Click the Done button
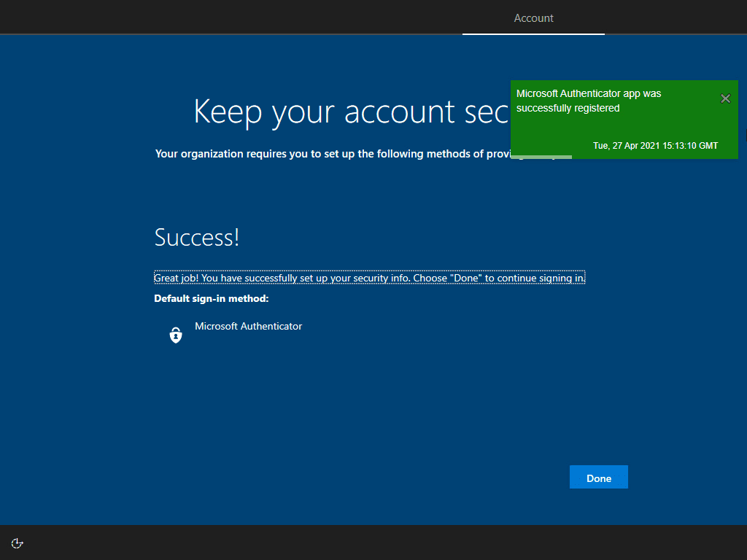747x560 pixels. coord(598,477)
